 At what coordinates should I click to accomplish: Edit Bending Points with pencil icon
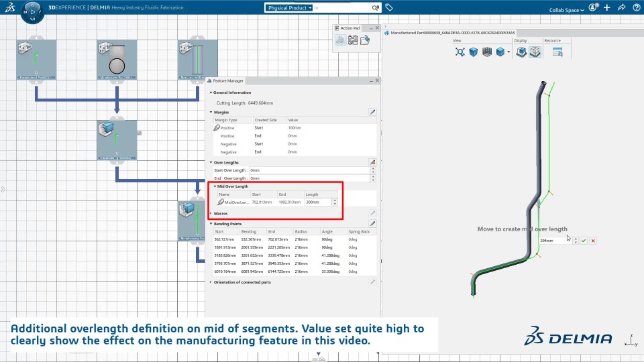372,223
